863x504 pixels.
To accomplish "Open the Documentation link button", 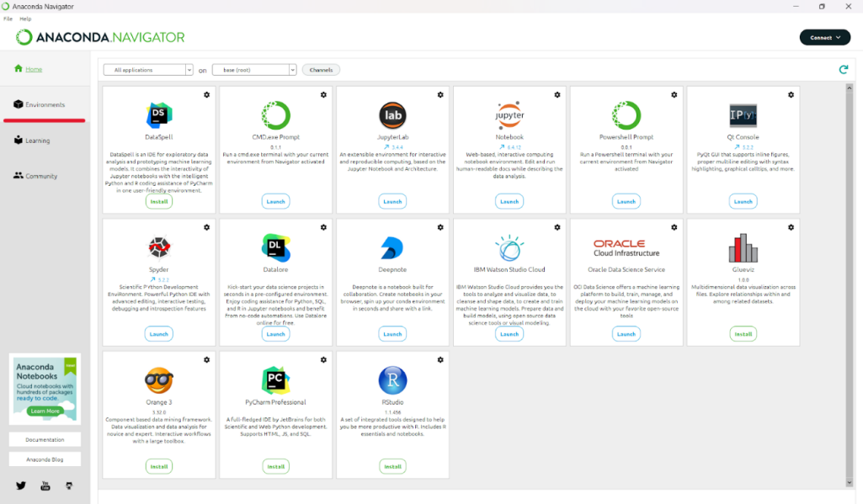I will 45,439.
